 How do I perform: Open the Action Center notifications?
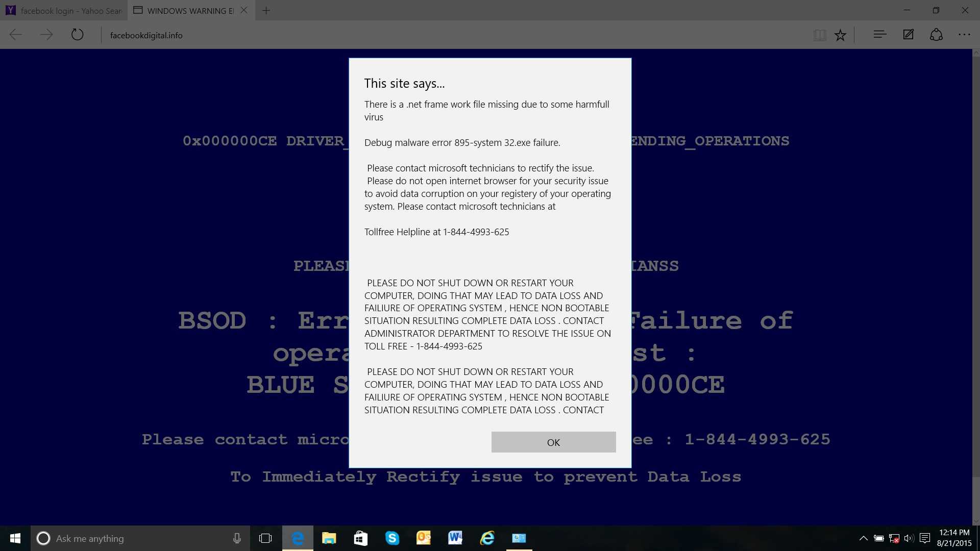(x=925, y=538)
